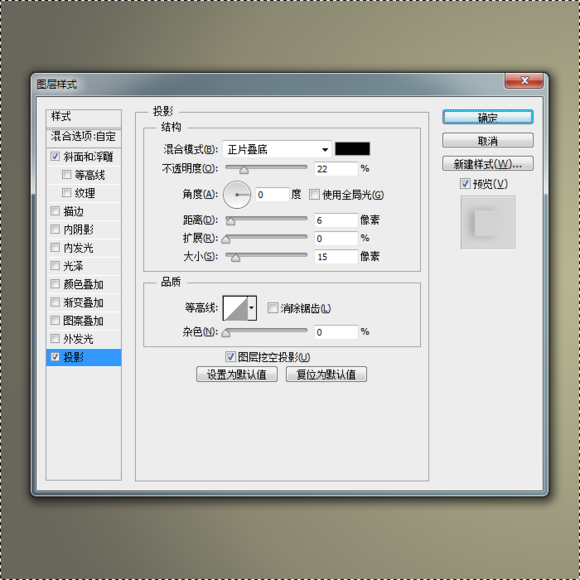Open the 混合模式 正片叠底 dropdown

277,149
